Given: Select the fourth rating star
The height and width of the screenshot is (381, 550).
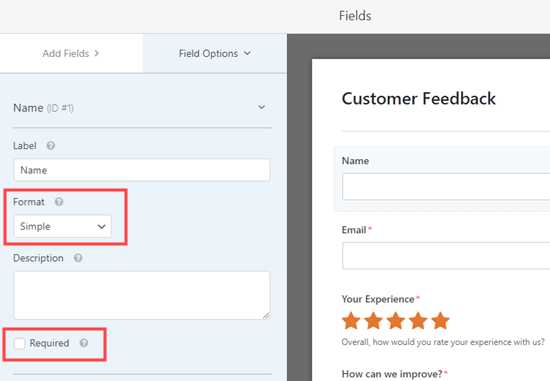Looking at the screenshot, I should pos(418,321).
